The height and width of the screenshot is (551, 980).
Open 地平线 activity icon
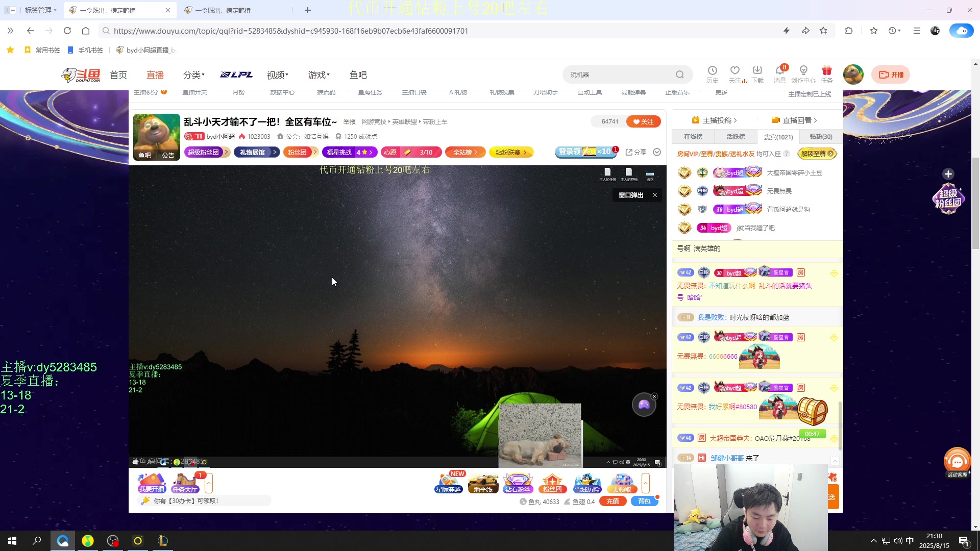coord(483,483)
